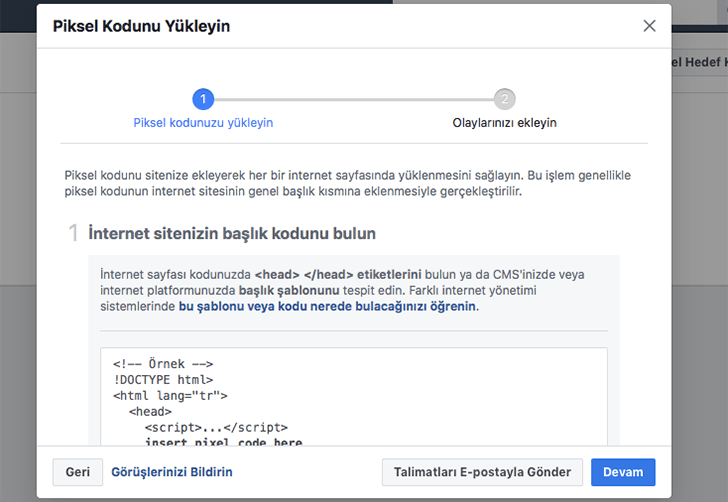Click the bold 'başlık şablonunu' text
The width and height of the screenshot is (728, 502).
pos(289,291)
